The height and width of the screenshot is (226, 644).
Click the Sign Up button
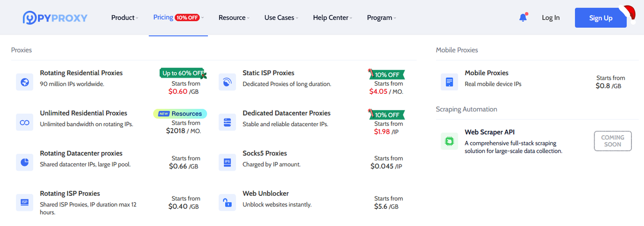(601, 18)
